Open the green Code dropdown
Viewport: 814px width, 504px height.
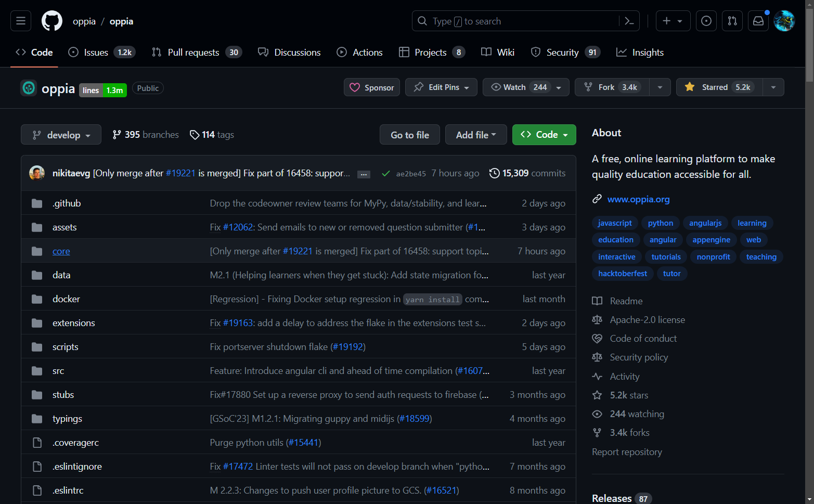pos(544,135)
